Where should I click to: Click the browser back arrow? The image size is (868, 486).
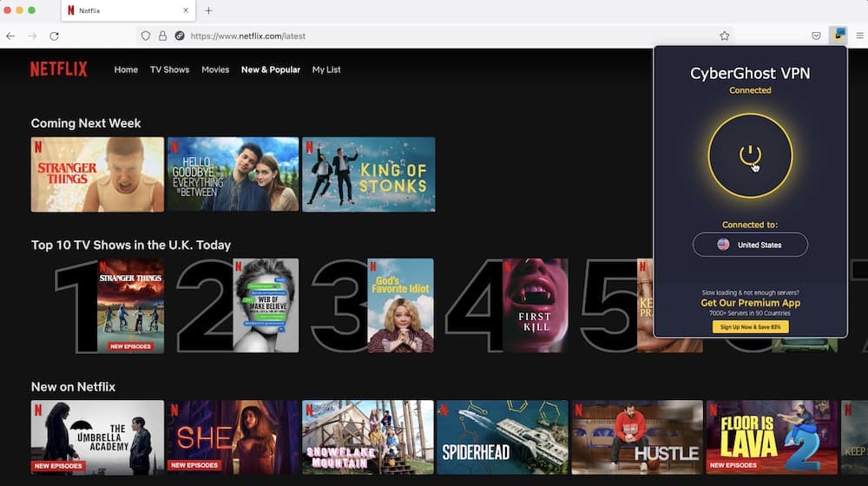(x=10, y=36)
